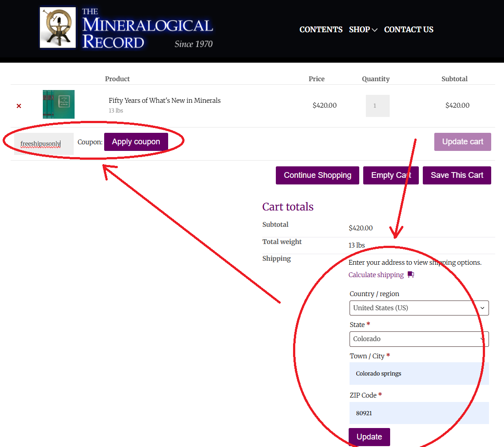This screenshot has height=447, width=504.
Task: Click the subtotal value $420.00 in Cart totals
Action: 361,228
